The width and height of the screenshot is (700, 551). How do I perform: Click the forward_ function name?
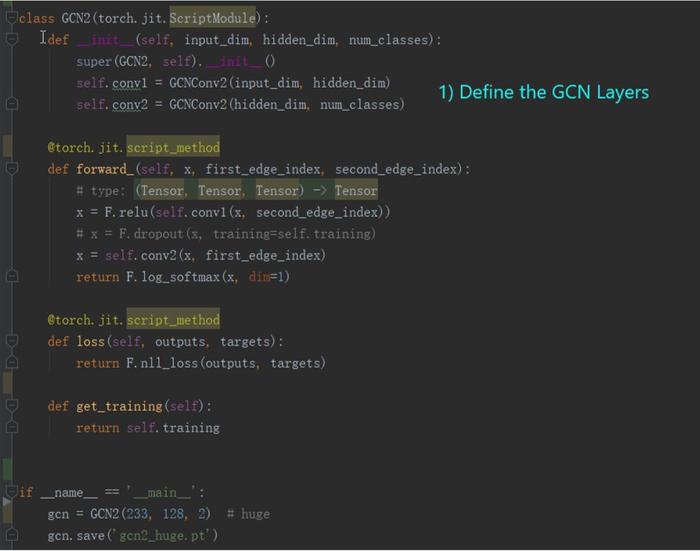coord(105,169)
